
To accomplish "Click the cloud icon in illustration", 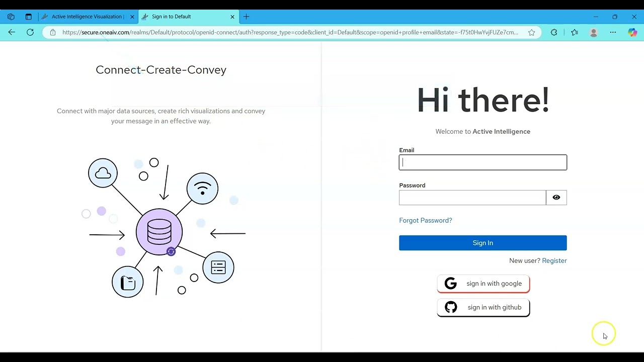I will pos(103,173).
